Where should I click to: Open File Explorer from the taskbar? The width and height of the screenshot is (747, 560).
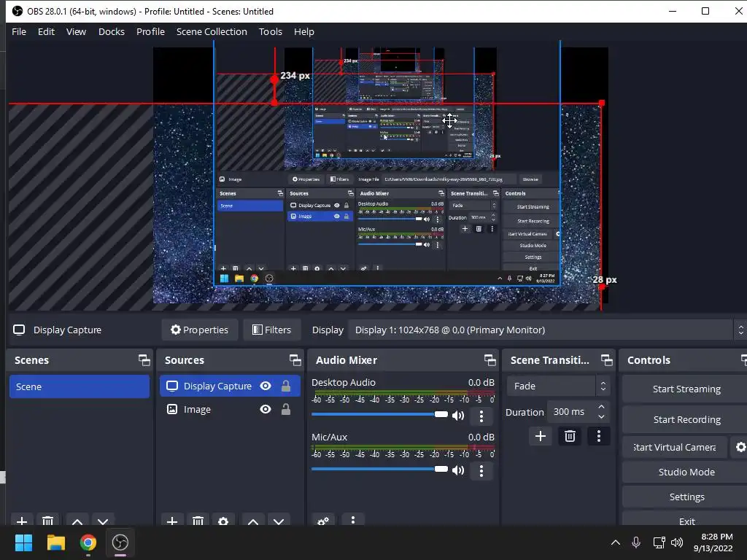(55, 542)
